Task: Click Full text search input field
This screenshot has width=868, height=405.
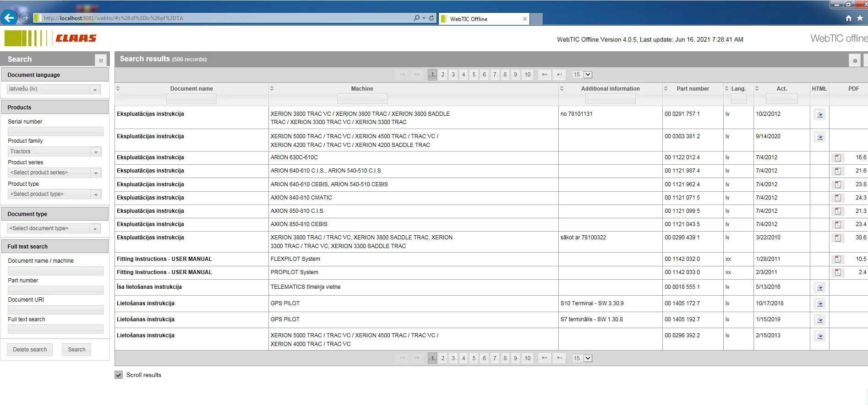Action: [55, 329]
